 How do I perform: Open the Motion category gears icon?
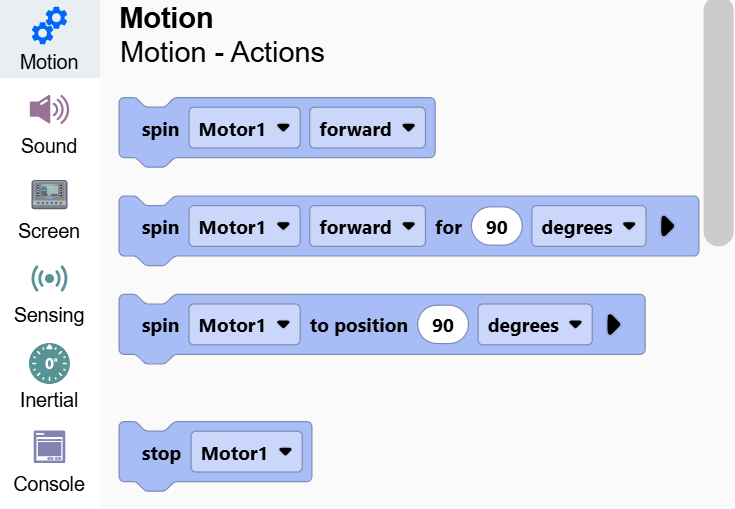pyautogui.click(x=49, y=26)
